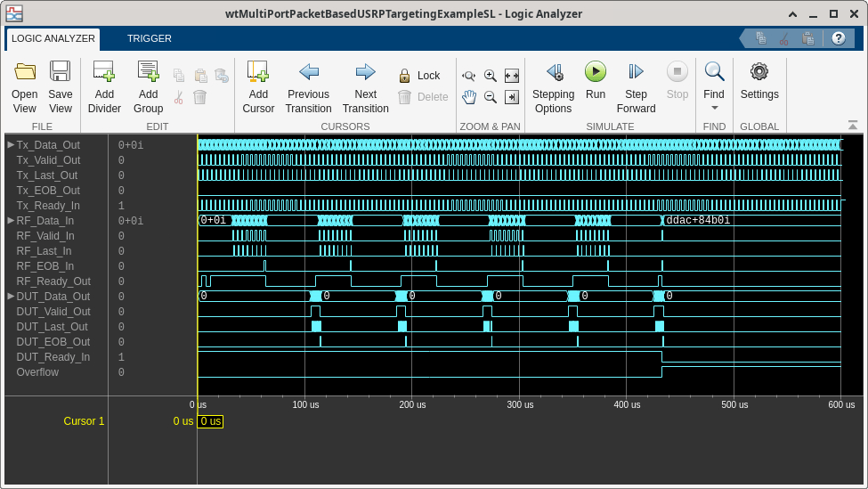This screenshot has height=489, width=868.
Task: Click the Save View icon
Action: (61, 73)
